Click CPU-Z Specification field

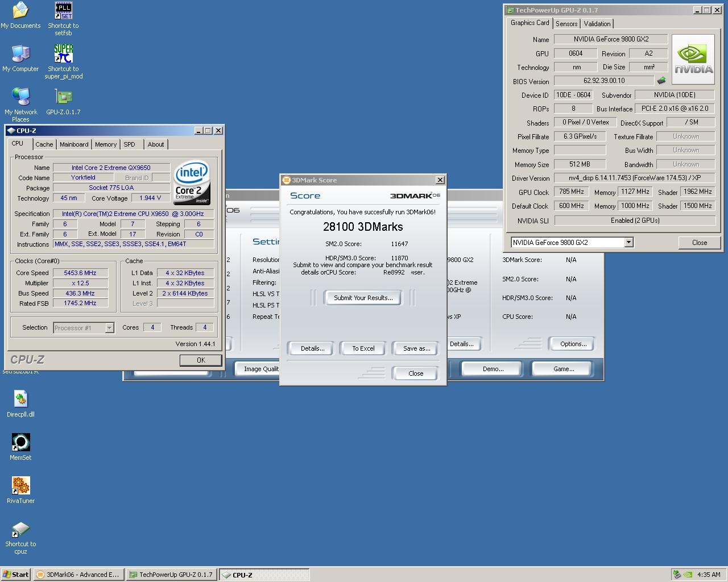pyautogui.click(x=134, y=214)
